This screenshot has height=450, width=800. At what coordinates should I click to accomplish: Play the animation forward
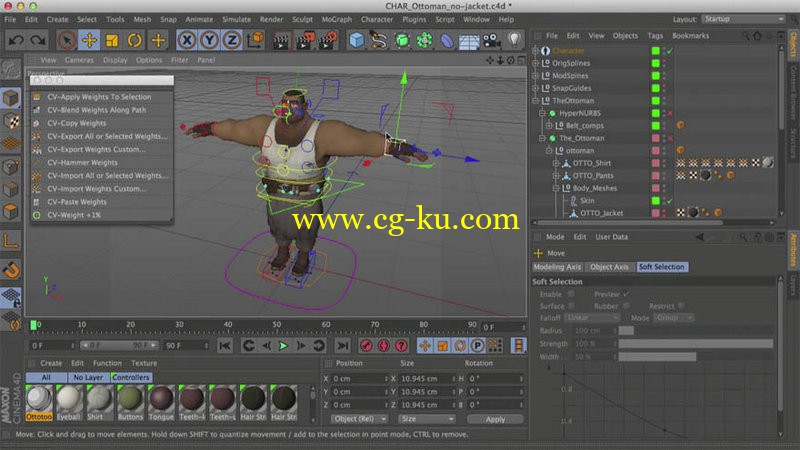[x=283, y=346]
